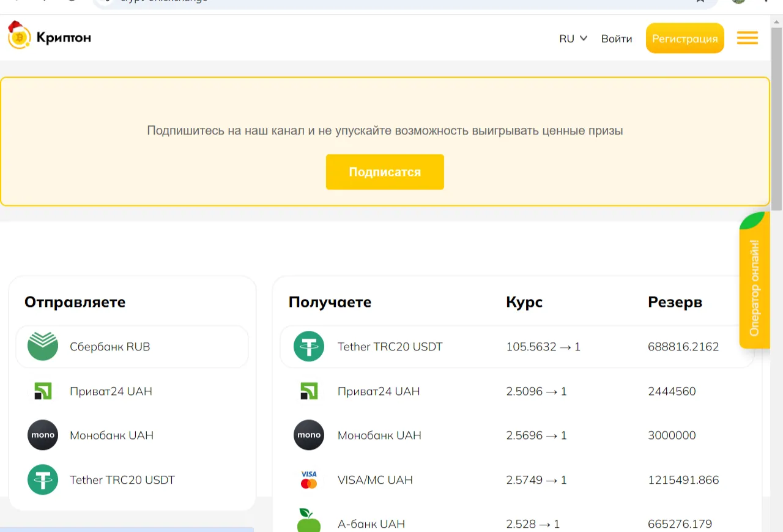Click reserve value 2444560

tap(672, 391)
